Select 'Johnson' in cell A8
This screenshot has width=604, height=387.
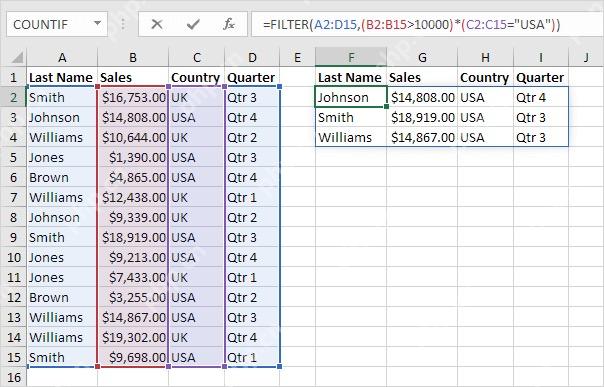point(62,218)
